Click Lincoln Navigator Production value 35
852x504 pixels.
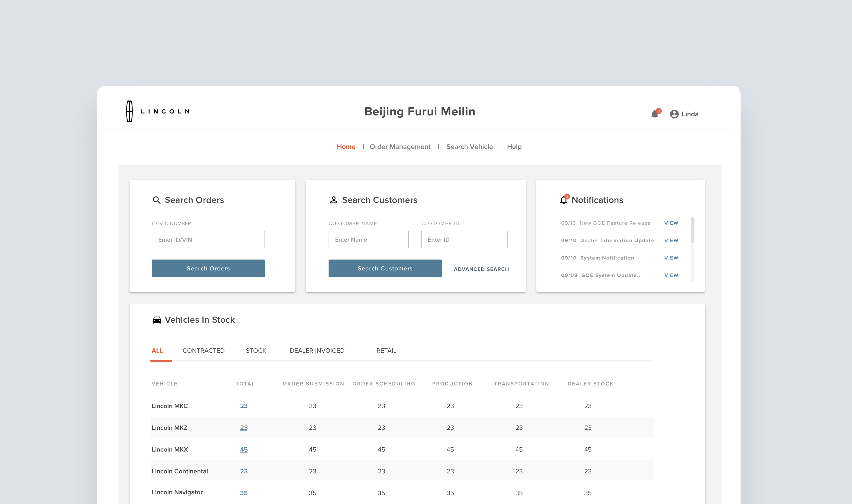[450, 493]
